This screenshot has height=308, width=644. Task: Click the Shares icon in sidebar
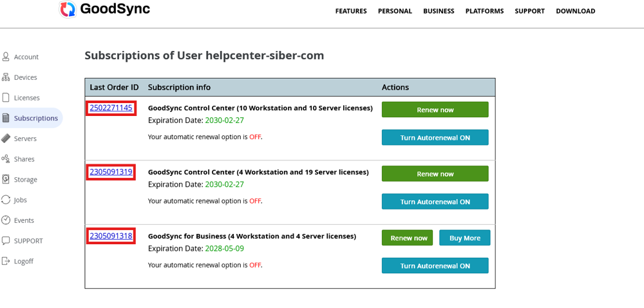pyautogui.click(x=6, y=159)
